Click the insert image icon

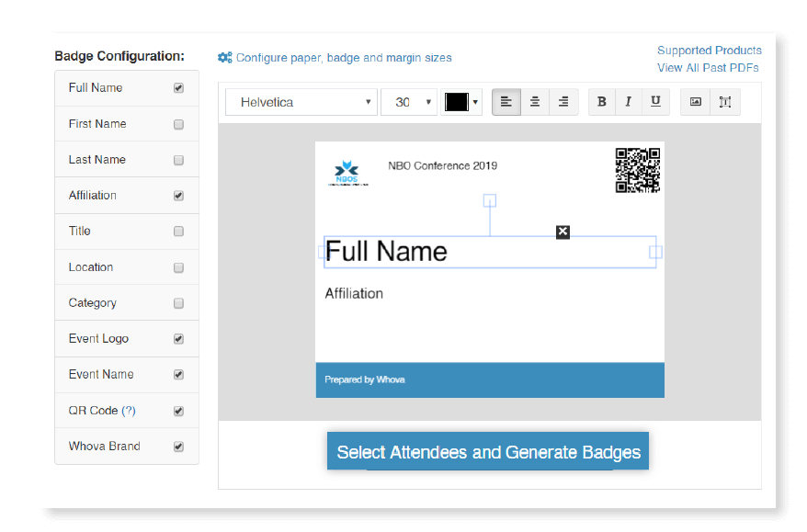pos(696,102)
